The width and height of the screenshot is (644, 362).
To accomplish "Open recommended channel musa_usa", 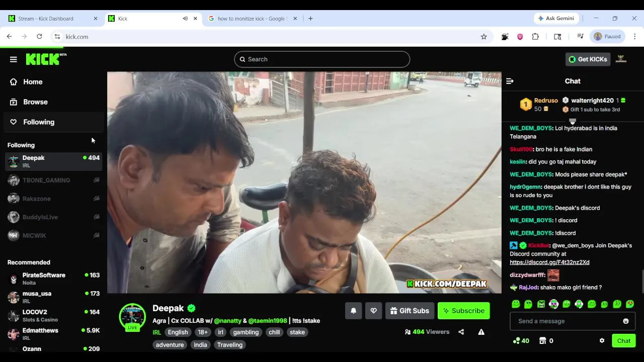I will 54,297.
